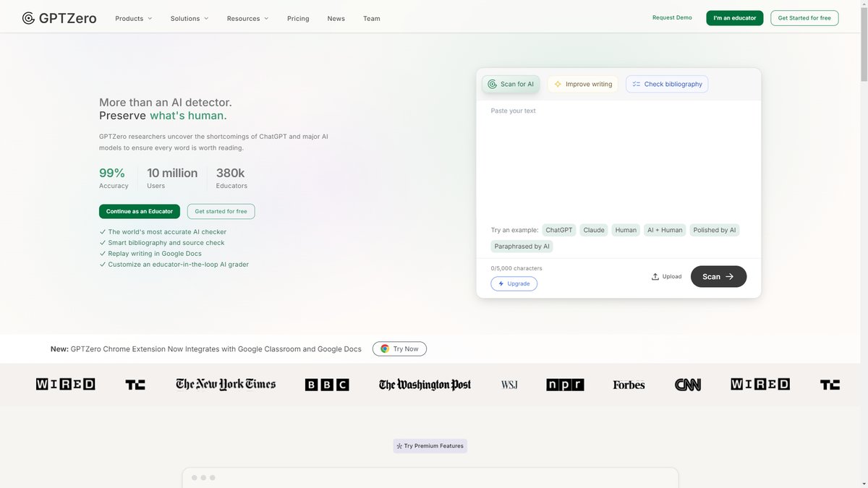Image resolution: width=868 pixels, height=488 pixels.
Task: Click the Chrome icon in Try Now
Action: (385, 348)
